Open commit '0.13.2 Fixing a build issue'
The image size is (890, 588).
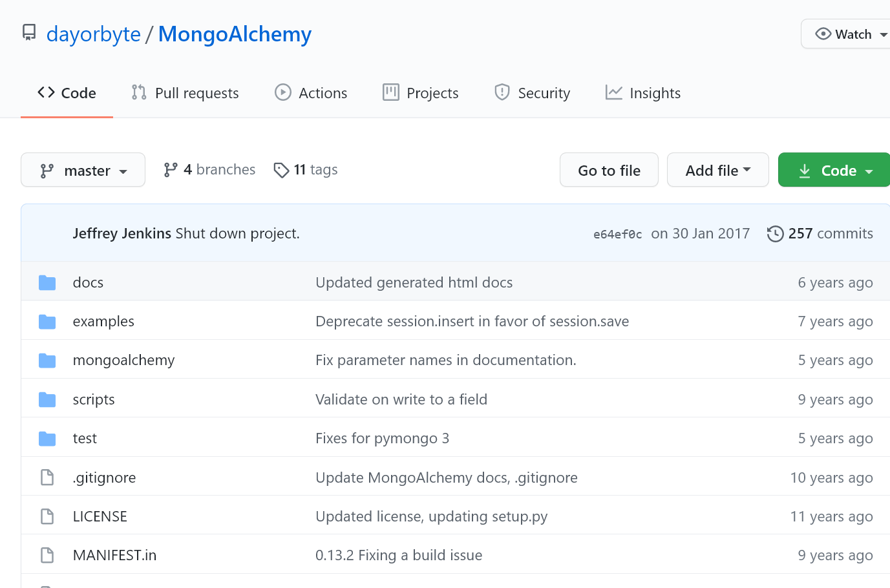tap(399, 555)
